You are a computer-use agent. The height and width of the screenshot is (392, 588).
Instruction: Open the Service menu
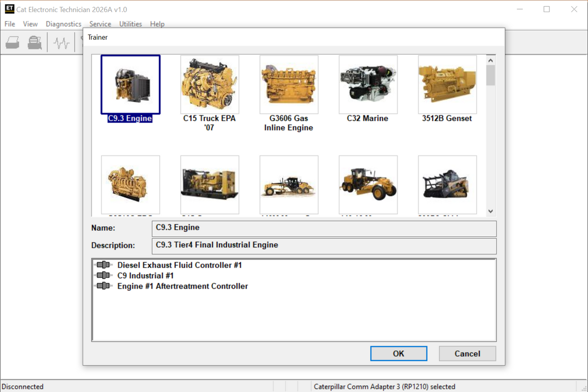[100, 24]
